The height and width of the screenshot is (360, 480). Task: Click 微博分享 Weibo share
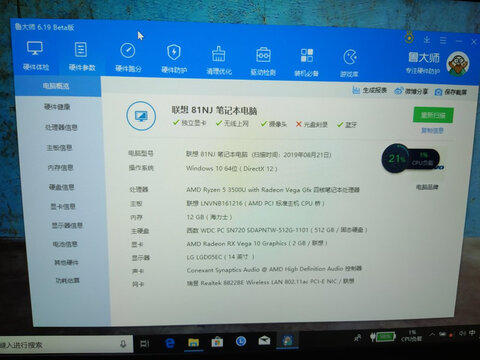coord(411,91)
